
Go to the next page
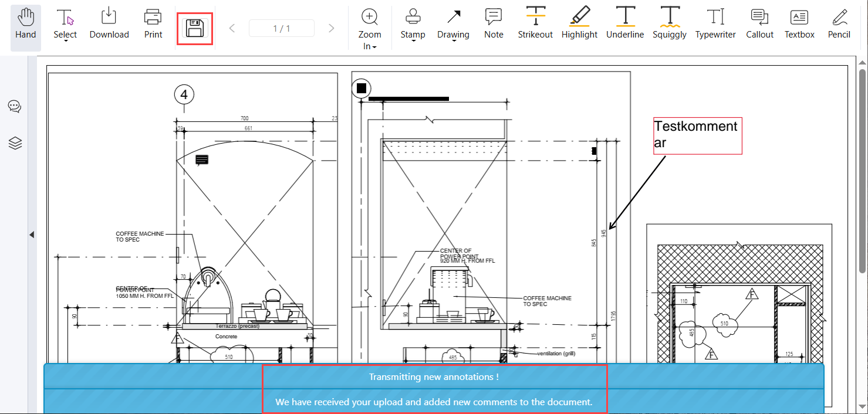(x=331, y=28)
